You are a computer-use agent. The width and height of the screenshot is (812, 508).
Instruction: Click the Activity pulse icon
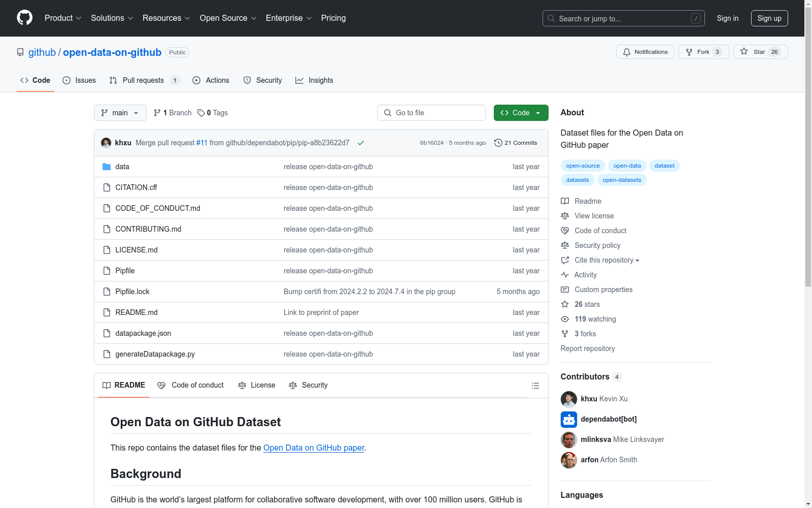coord(565,275)
